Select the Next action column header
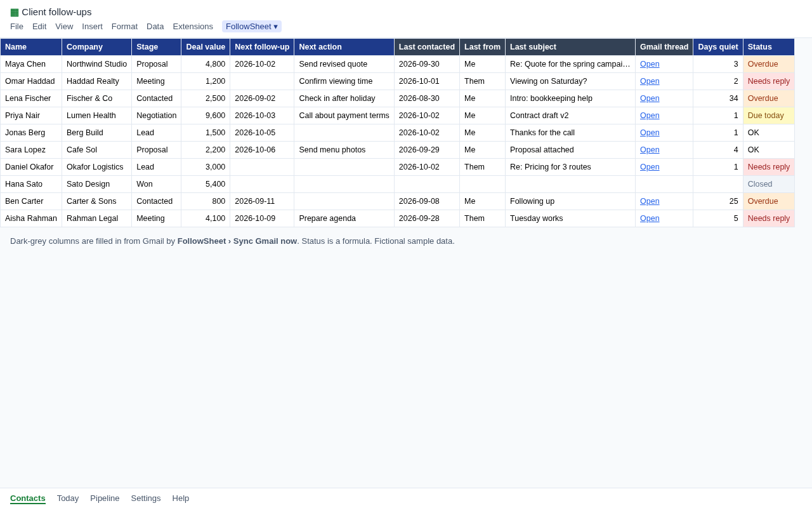The height and width of the screenshot is (508, 812). point(344,47)
